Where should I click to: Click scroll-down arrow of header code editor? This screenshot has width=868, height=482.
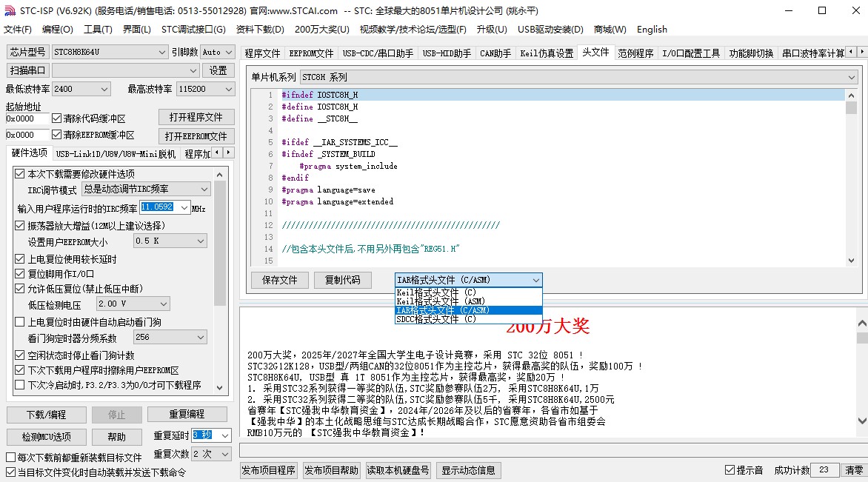click(x=851, y=259)
